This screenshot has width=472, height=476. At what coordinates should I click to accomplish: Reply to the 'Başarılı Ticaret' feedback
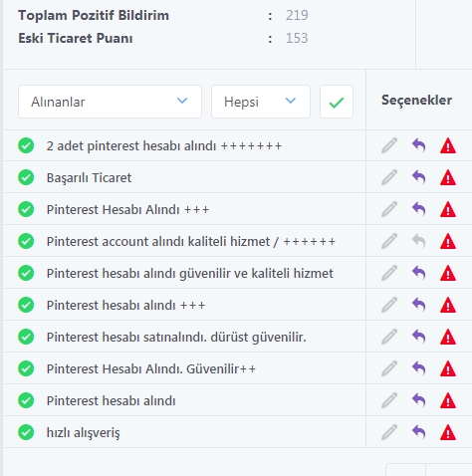[x=419, y=177]
